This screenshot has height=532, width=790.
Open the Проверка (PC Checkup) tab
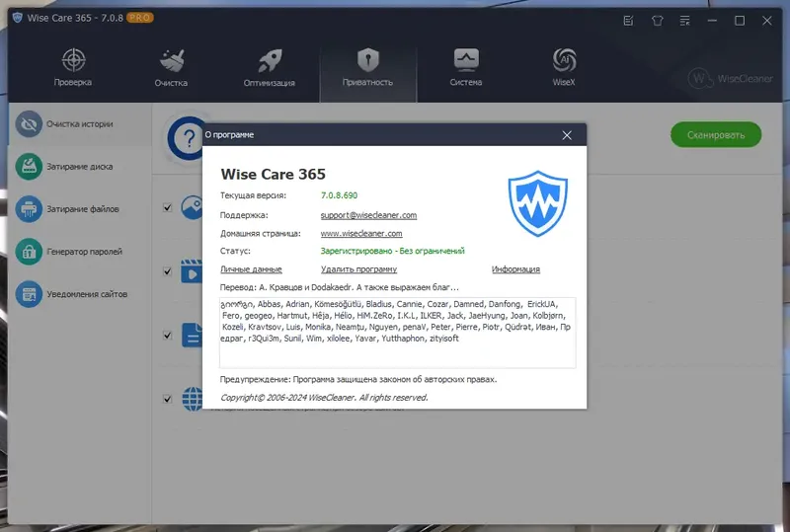click(x=73, y=67)
